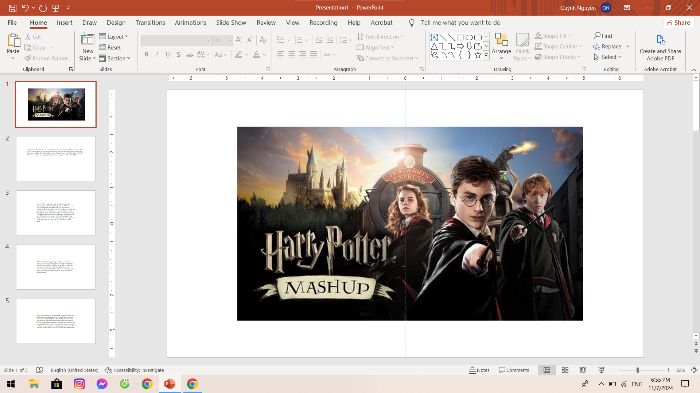Open the Select dropdown
The height and width of the screenshot is (393, 700).
607,57
